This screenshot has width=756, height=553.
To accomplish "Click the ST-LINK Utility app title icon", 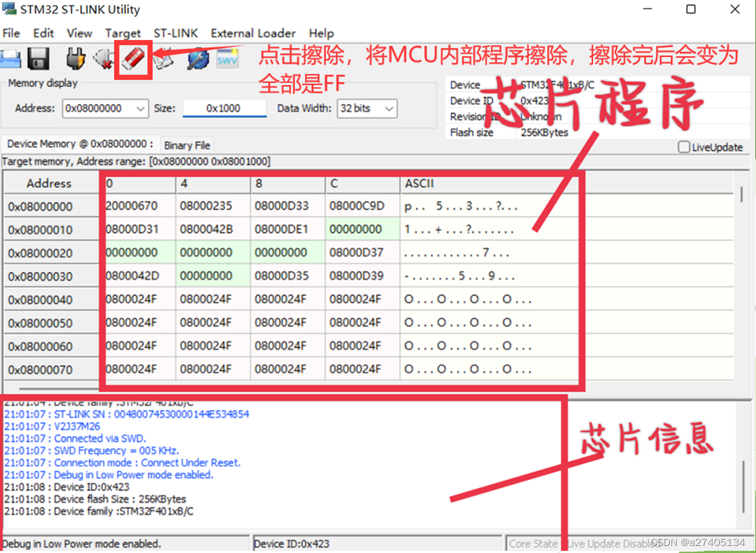I will [8, 8].
